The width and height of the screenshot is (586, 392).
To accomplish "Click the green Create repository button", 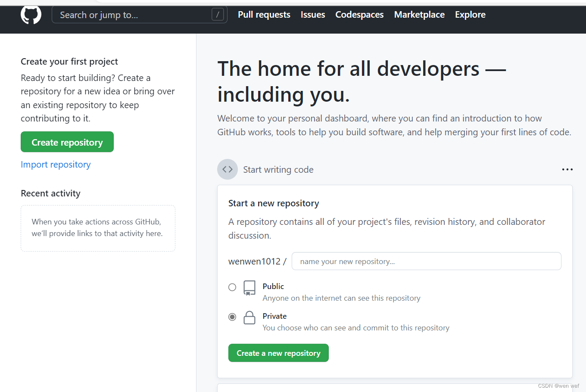I will 67,142.
